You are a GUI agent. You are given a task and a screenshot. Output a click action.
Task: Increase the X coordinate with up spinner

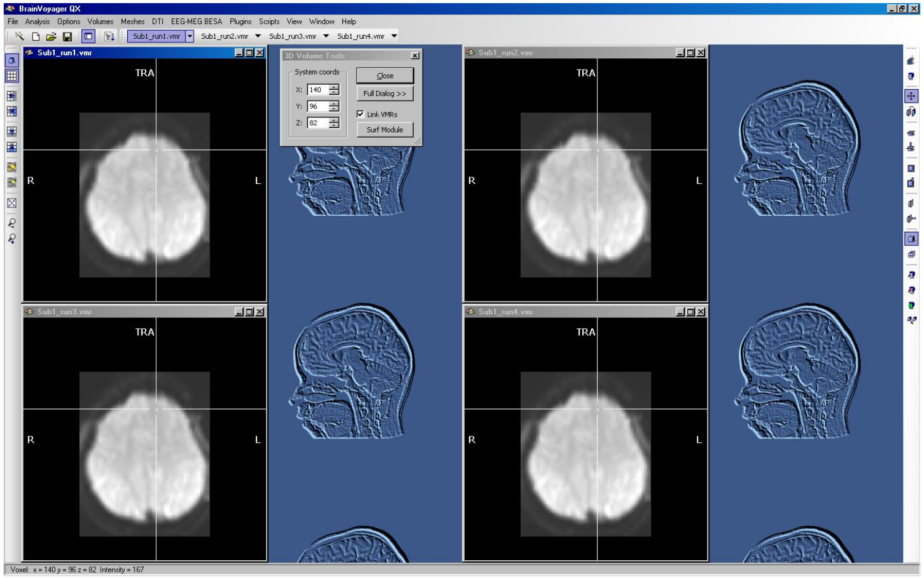coord(334,87)
